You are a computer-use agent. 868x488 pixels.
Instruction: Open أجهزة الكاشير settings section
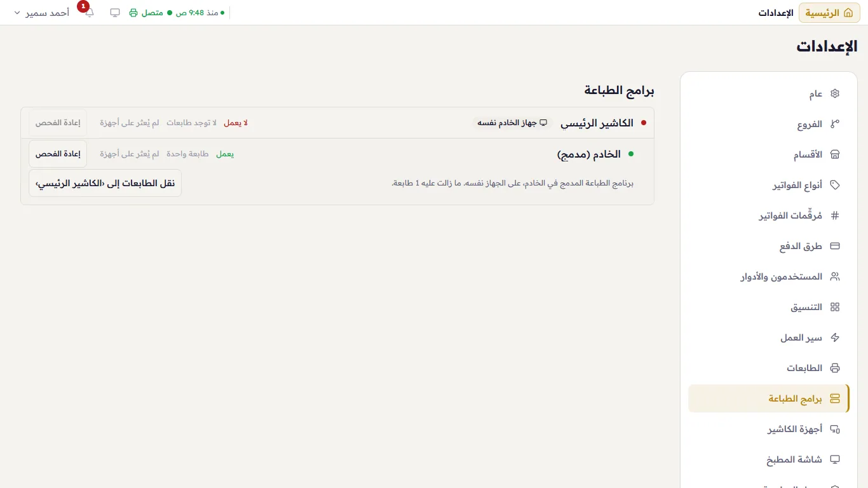click(769, 430)
